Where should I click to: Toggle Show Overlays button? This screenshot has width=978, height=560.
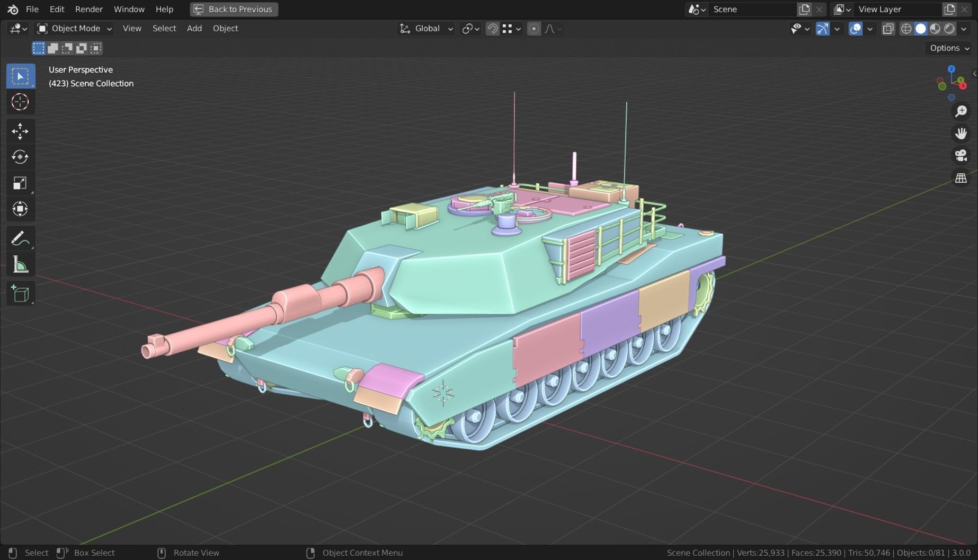pos(856,29)
